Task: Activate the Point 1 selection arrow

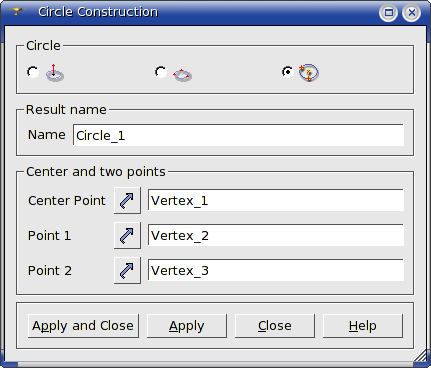Action: 127,235
